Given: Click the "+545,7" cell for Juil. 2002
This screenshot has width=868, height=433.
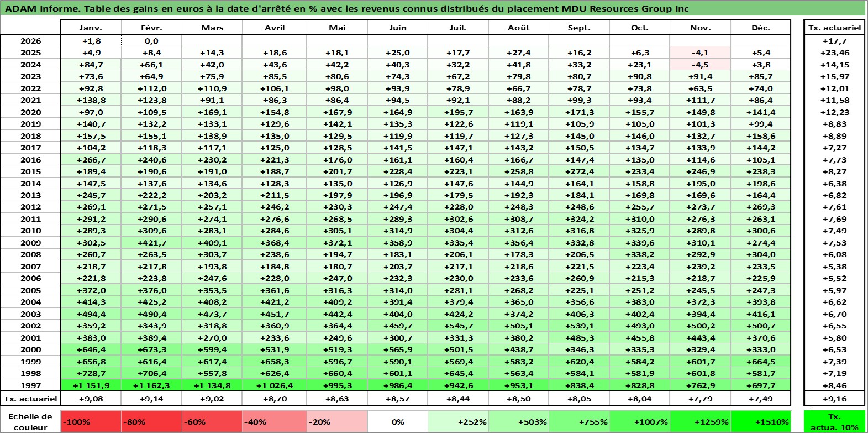Looking at the screenshot, I should point(458,326).
